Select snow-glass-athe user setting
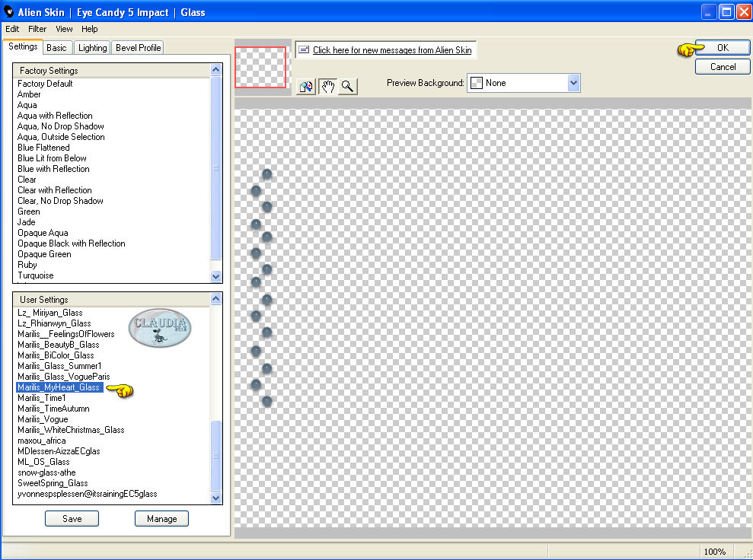This screenshot has width=753, height=560. (46, 473)
